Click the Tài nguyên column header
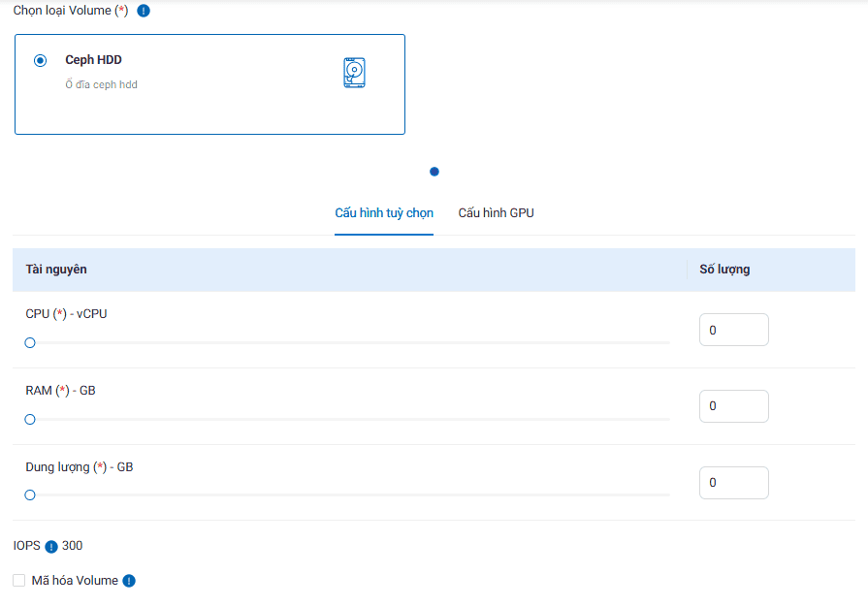This screenshot has height=606, width=868. point(56,270)
